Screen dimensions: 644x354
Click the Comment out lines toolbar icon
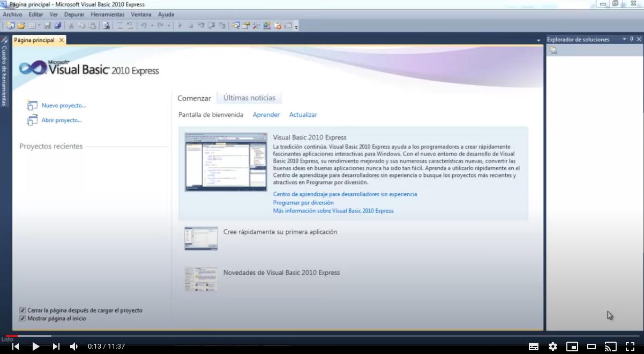pos(121,25)
